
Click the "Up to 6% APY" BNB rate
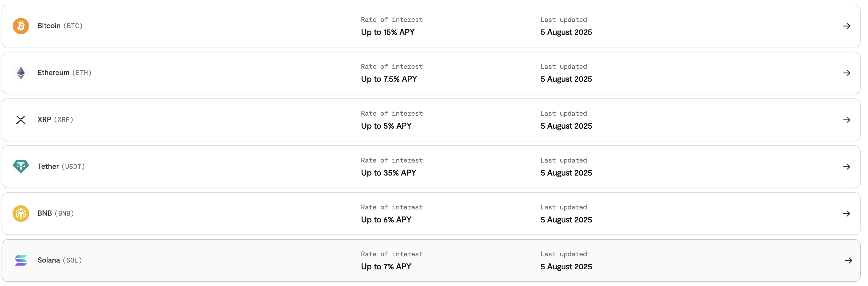click(x=386, y=220)
